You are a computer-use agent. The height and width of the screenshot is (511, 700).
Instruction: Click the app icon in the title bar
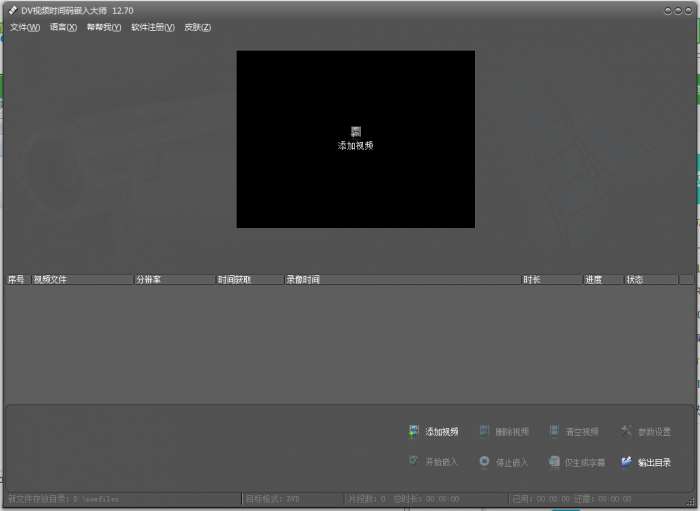(x=12, y=10)
